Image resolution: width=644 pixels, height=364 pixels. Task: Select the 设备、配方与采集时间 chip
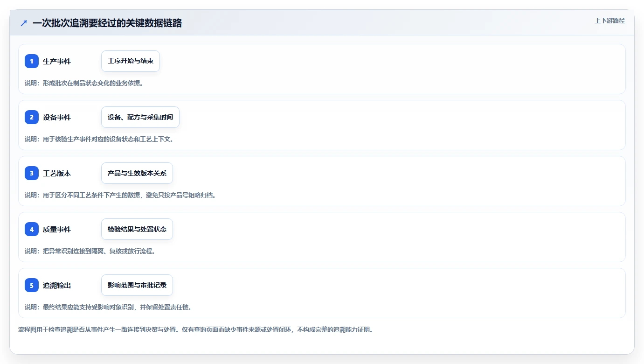140,117
